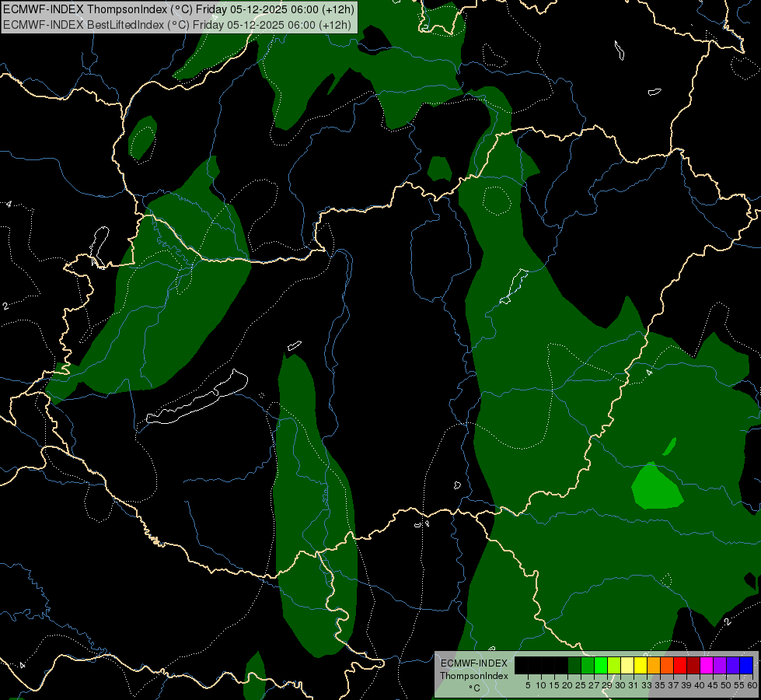The image size is (761, 700).
Task: Click the legend scale value 55
Action: click(739, 685)
